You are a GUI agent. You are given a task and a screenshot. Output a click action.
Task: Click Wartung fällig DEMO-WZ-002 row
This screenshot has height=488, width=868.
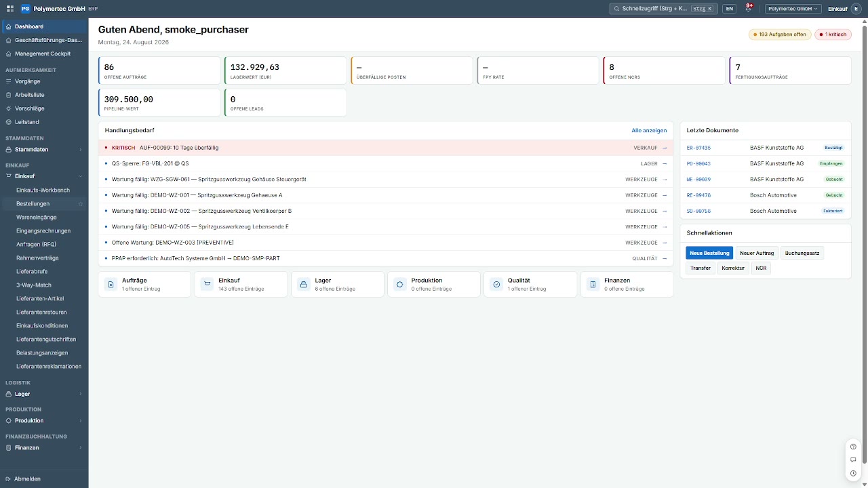click(385, 211)
